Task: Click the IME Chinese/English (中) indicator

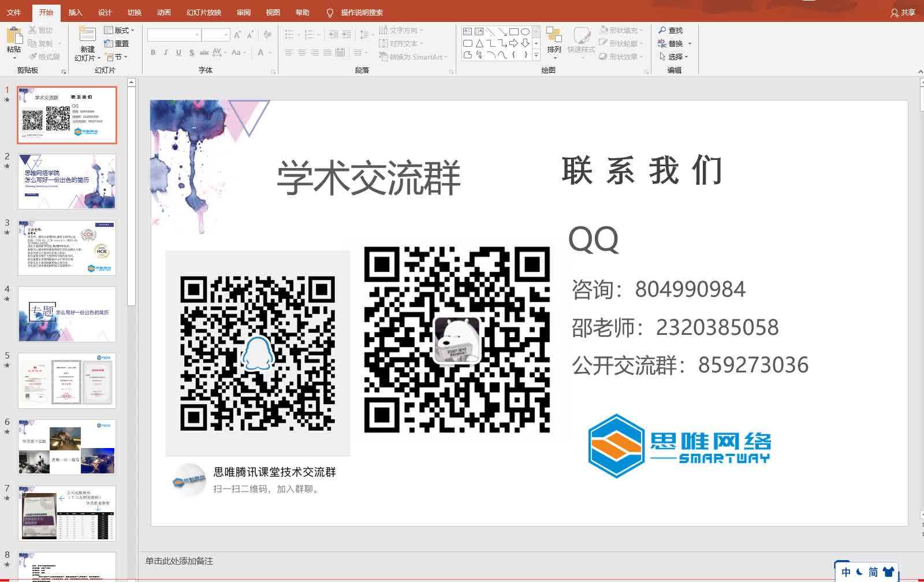Action: click(x=846, y=572)
